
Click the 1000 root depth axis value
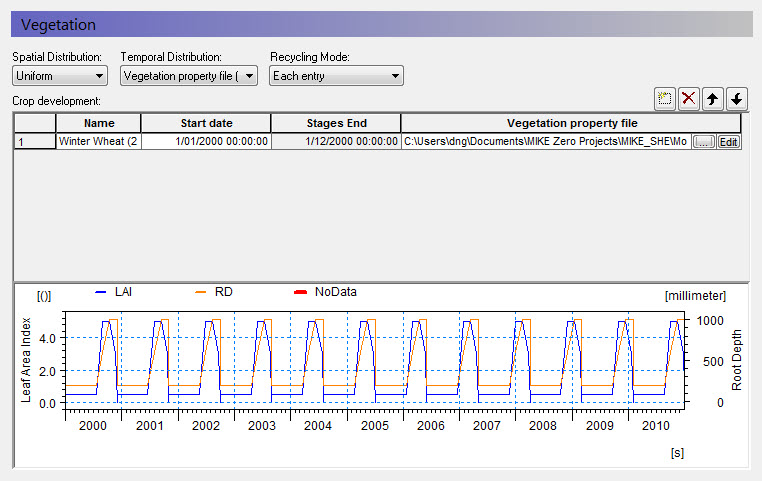coord(710,321)
